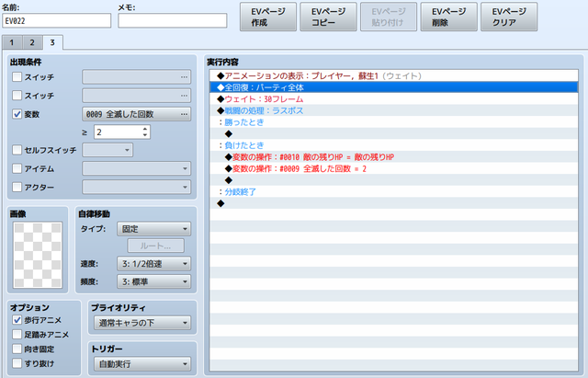Switch to event page tab 2
The width and height of the screenshot is (588, 378).
pos(32,42)
